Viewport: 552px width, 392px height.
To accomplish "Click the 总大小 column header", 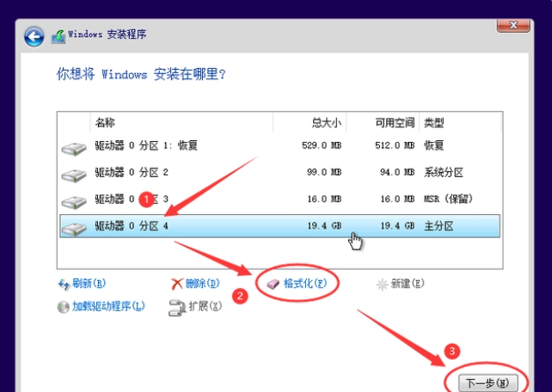I will pyautogui.click(x=327, y=123).
